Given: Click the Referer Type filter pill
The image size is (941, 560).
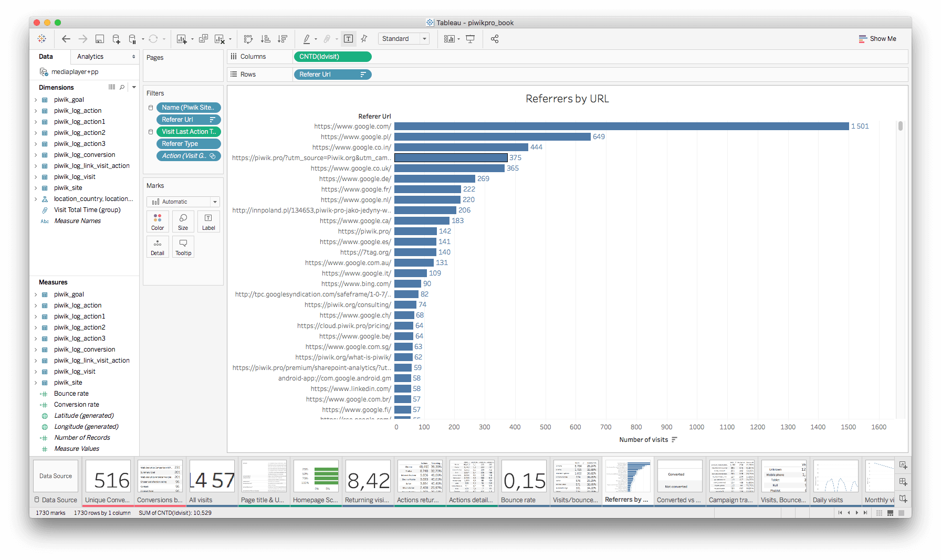Looking at the screenshot, I should 189,144.
